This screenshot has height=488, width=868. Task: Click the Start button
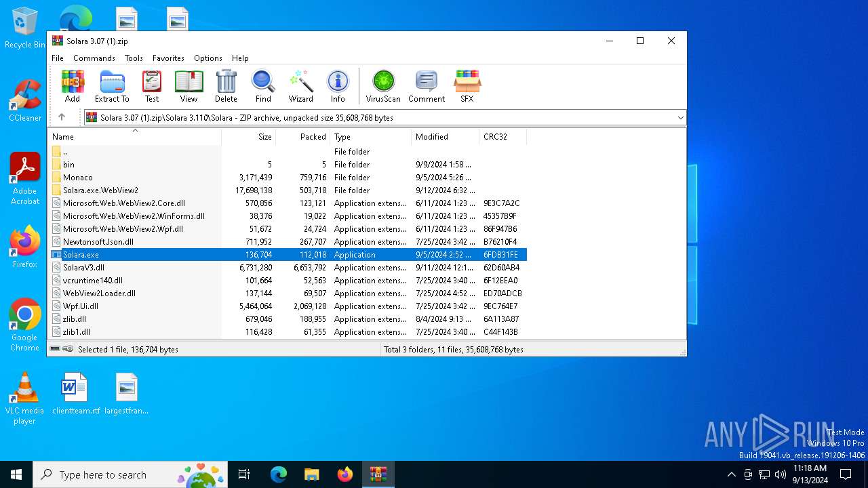(x=16, y=474)
